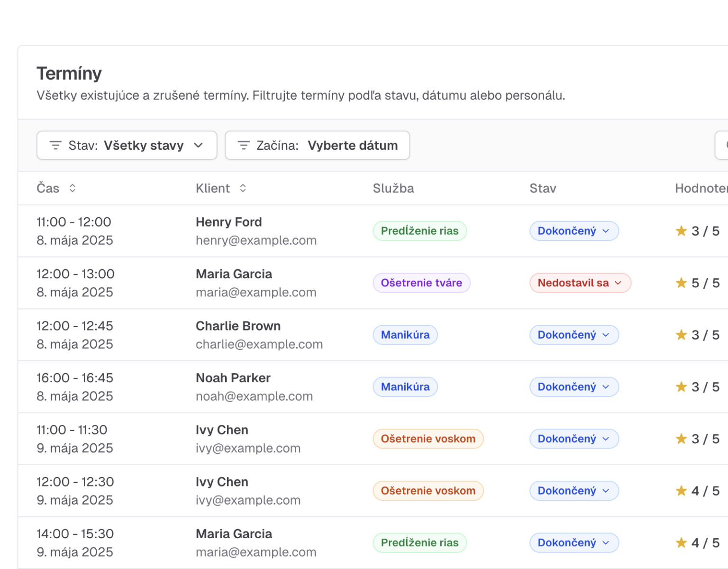
Task: Click the filter icon beside Začína
Action: click(244, 146)
